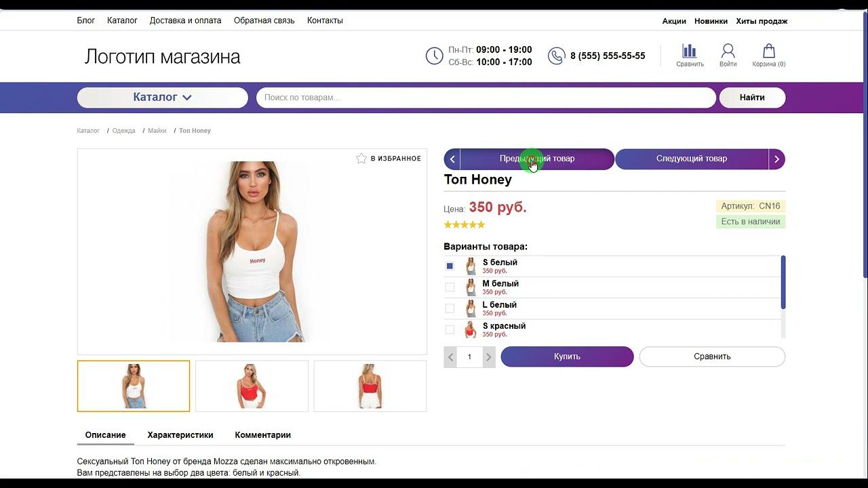Screen dimensions: 868x488
Task: Select the S белый variant checkbox
Action: [450, 266]
